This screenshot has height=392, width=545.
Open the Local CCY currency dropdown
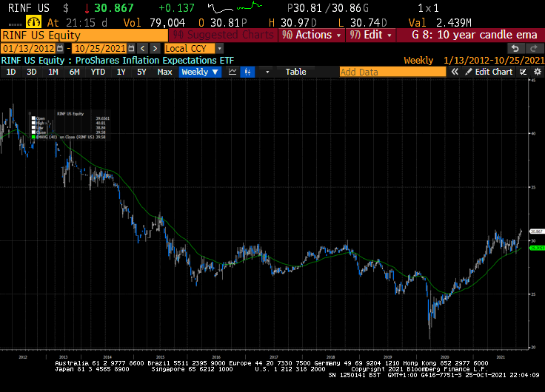tap(194, 48)
